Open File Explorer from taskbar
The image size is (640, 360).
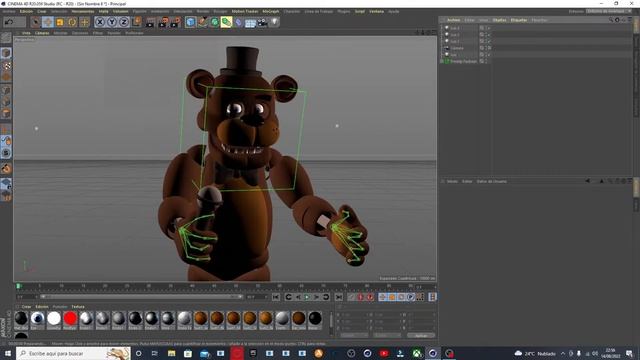[171, 353]
